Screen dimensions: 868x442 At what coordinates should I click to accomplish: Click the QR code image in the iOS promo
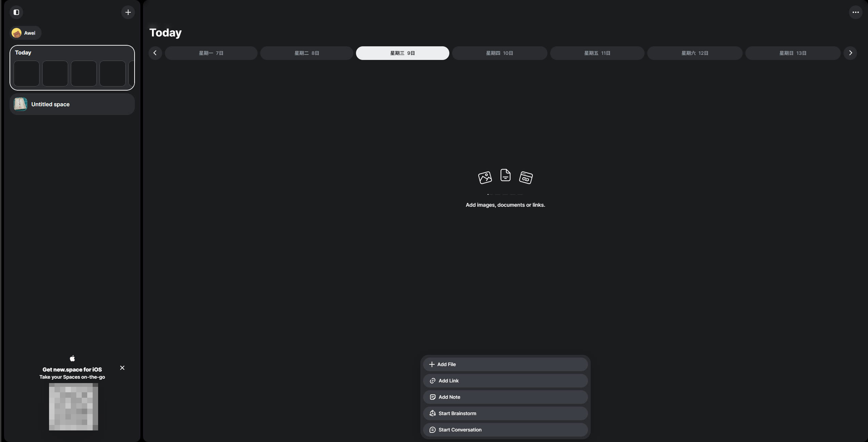click(x=74, y=407)
